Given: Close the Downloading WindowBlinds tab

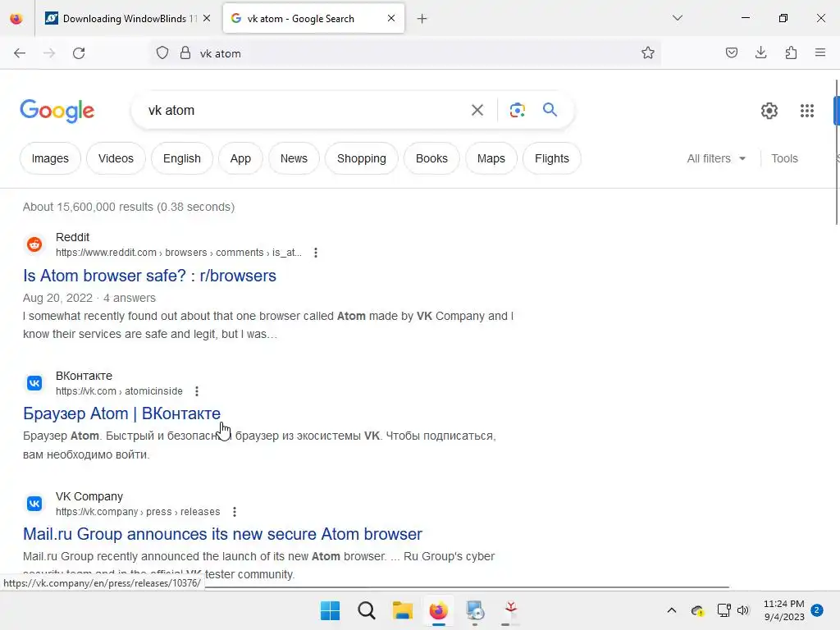Looking at the screenshot, I should click(207, 19).
